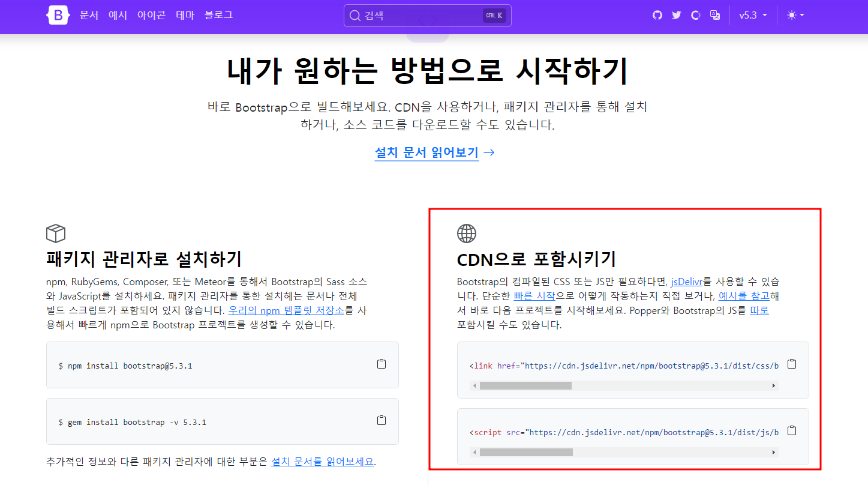Open 문서 in the navbar
The width and height of the screenshot is (868, 485).
click(89, 16)
